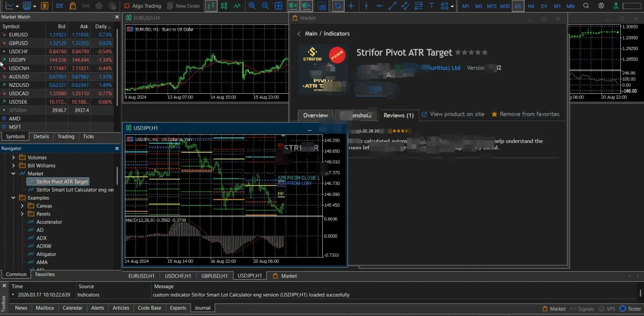Switch to the Journal tab
Image resolution: width=644 pixels, height=316 pixels.
click(202, 308)
